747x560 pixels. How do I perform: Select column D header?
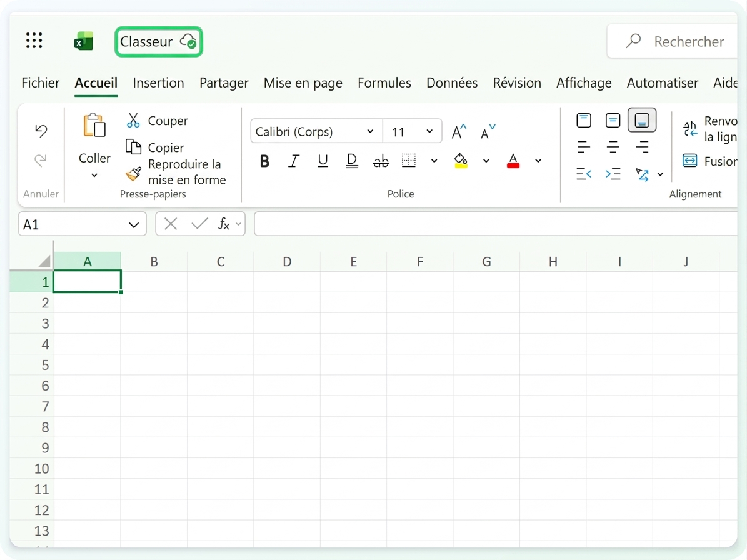[x=287, y=261]
